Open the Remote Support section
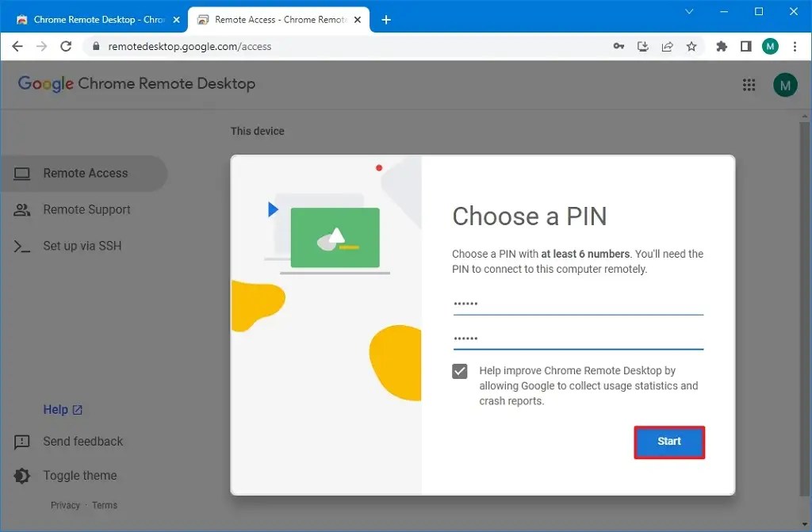812x532 pixels. 84,209
